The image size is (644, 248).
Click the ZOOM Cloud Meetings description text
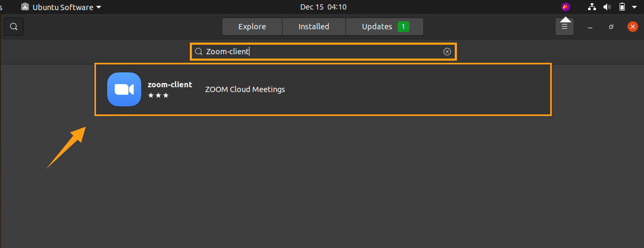tap(245, 89)
